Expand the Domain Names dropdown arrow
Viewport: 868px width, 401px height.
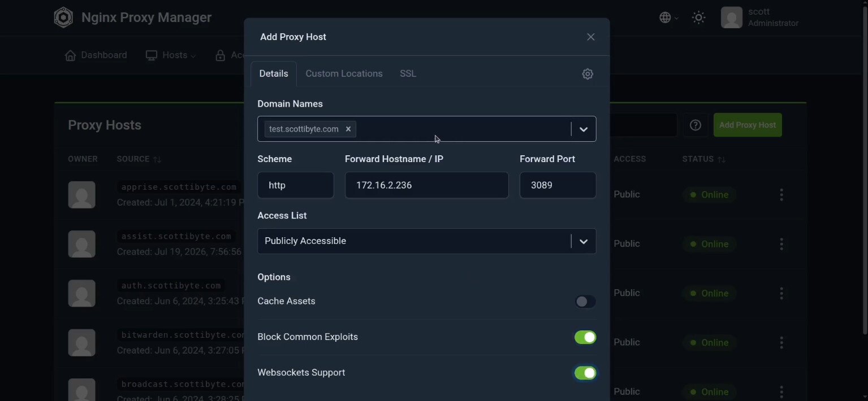point(584,129)
